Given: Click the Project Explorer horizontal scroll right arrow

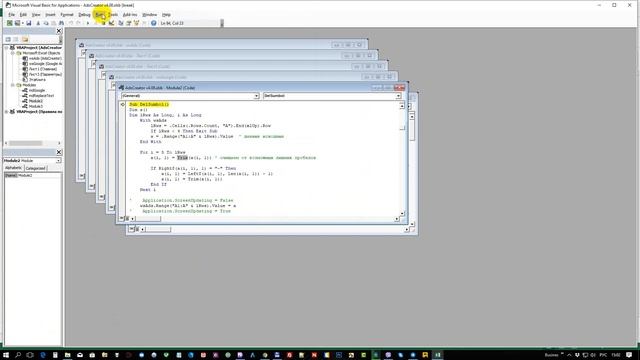Looking at the screenshot, I should coord(59,143).
